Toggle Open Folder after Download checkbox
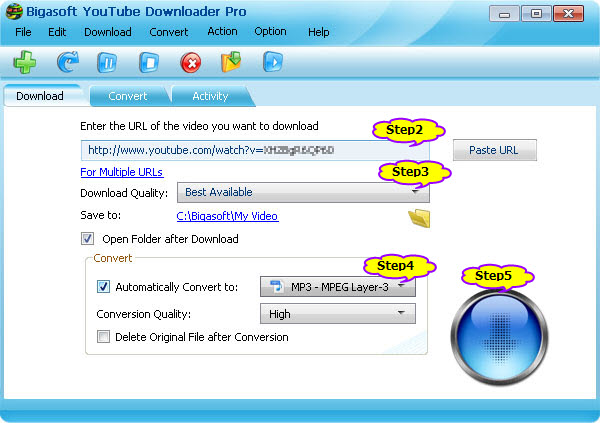Viewport: 600px width, 423px height. 87,239
